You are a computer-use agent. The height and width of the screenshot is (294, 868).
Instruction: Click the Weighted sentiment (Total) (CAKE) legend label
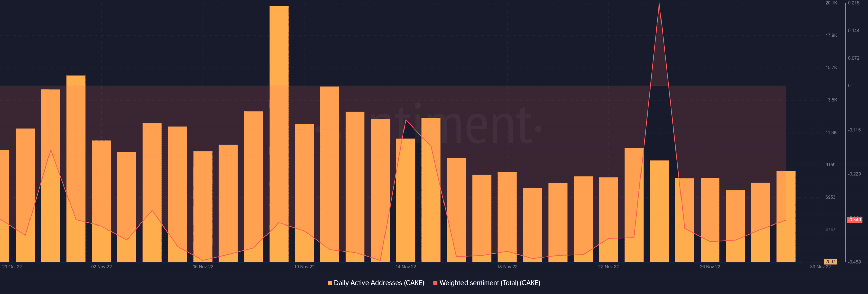coord(490,283)
